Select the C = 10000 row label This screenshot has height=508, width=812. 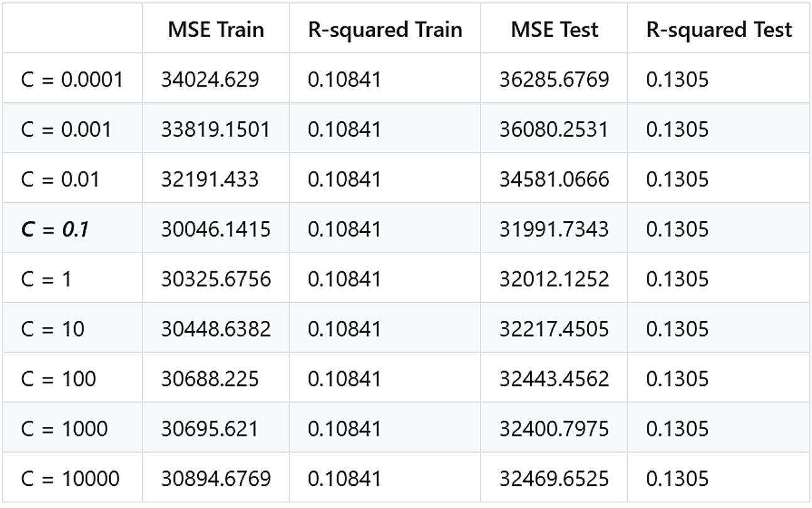point(70,478)
